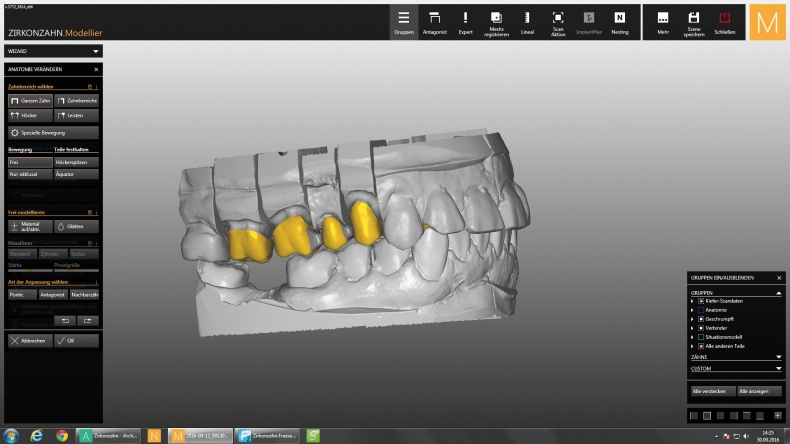
Task: Launch the Nesting module
Action: [x=620, y=23]
